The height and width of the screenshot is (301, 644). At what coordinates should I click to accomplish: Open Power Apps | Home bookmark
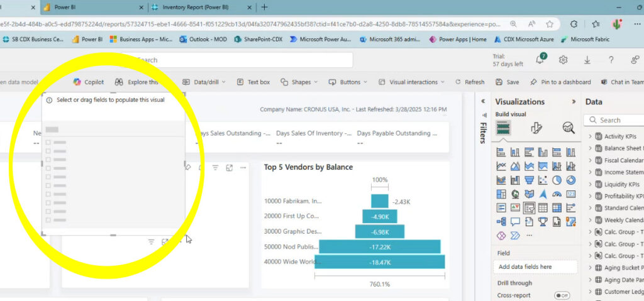(458, 40)
